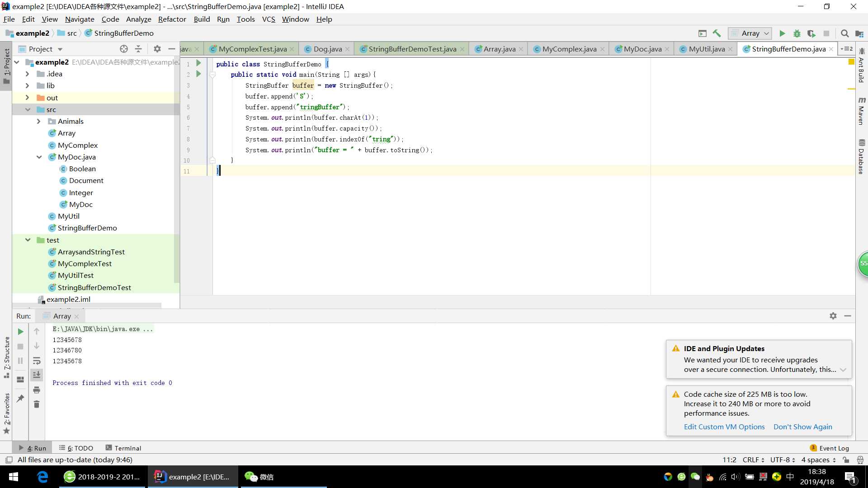Run main method from the line 2 gutter arrow

pyautogui.click(x=198, y=74)
